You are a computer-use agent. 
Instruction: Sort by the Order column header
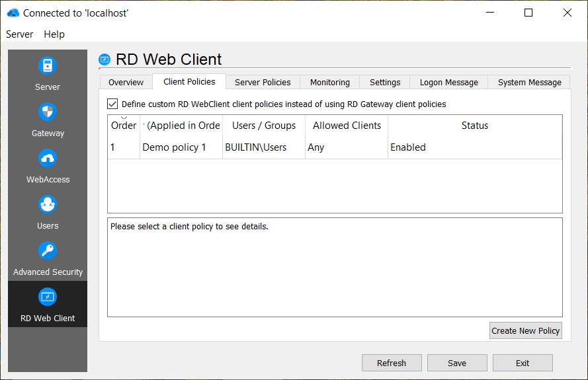coord(124,126)
